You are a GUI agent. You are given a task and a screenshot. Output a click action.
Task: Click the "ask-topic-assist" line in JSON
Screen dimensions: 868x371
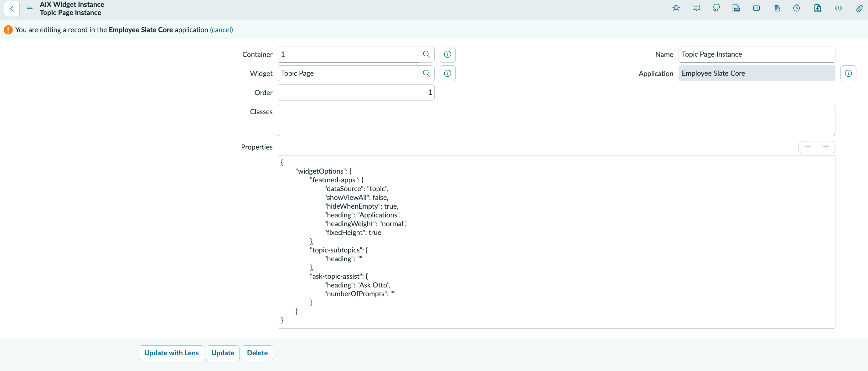coord(338,276)
